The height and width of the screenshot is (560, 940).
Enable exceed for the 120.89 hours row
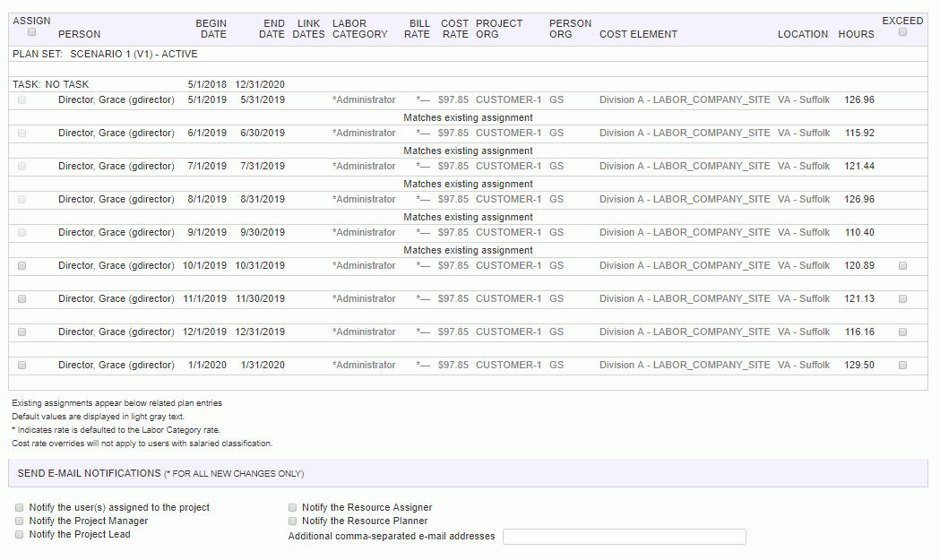click(903, 265)
